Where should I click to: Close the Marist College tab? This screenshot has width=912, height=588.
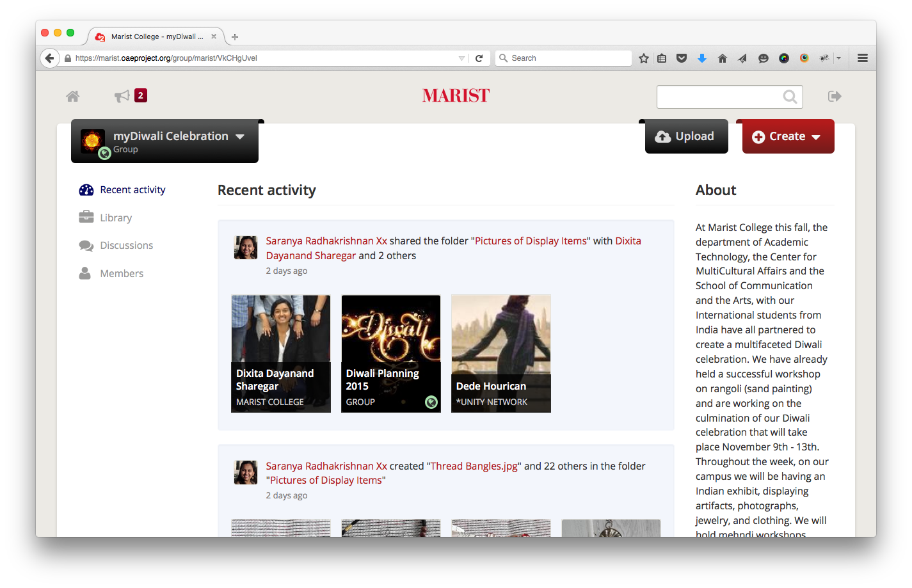pyautogui.click(x=214, y=36)
